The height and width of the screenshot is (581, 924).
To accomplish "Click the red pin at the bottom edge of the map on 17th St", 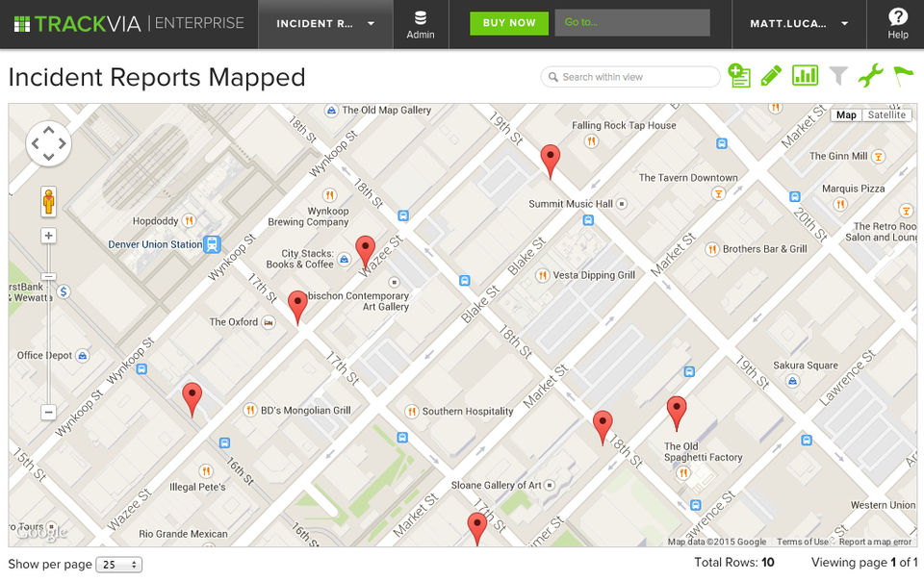I will click(x=476, y=529).
